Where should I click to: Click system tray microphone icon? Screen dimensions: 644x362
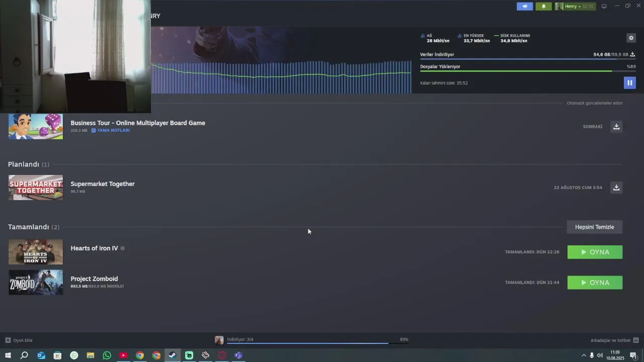click(592, 355)
